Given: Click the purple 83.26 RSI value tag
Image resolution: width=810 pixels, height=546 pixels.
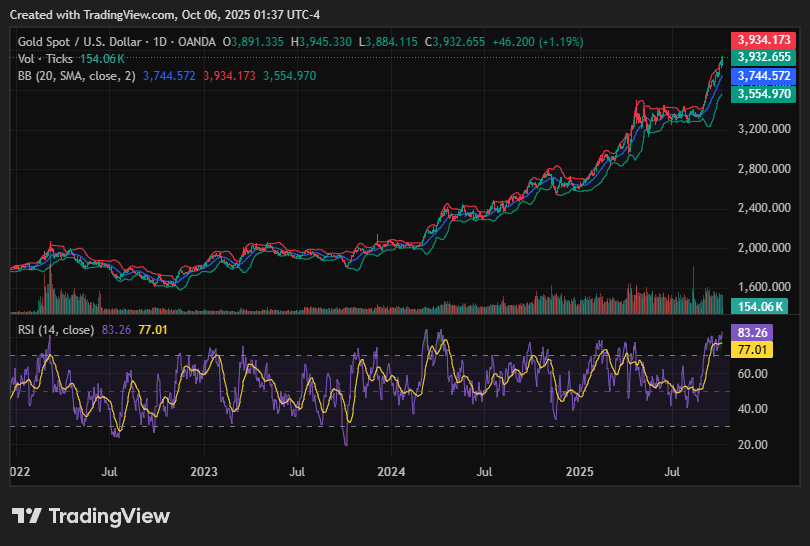Looking at the screenshot, I should 750,332.
